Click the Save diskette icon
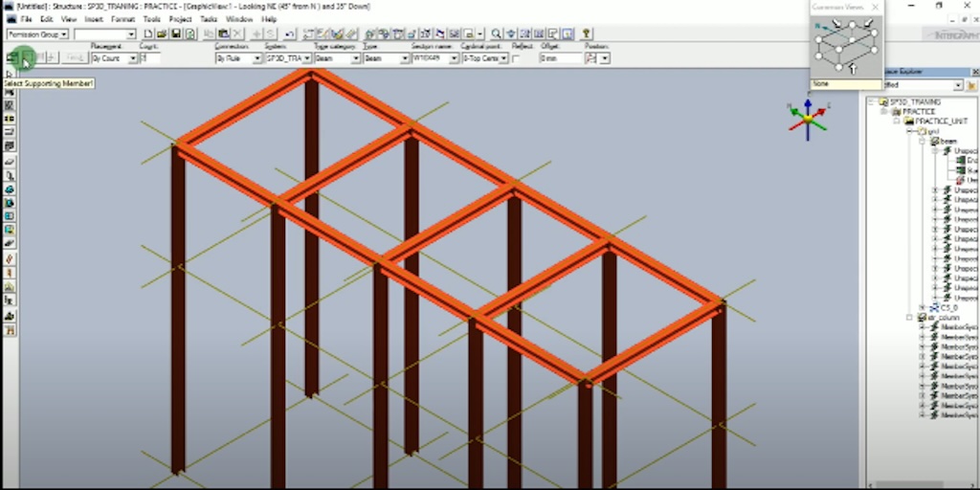The height and width of the screenshot is (490, 980). click(176, 33)
